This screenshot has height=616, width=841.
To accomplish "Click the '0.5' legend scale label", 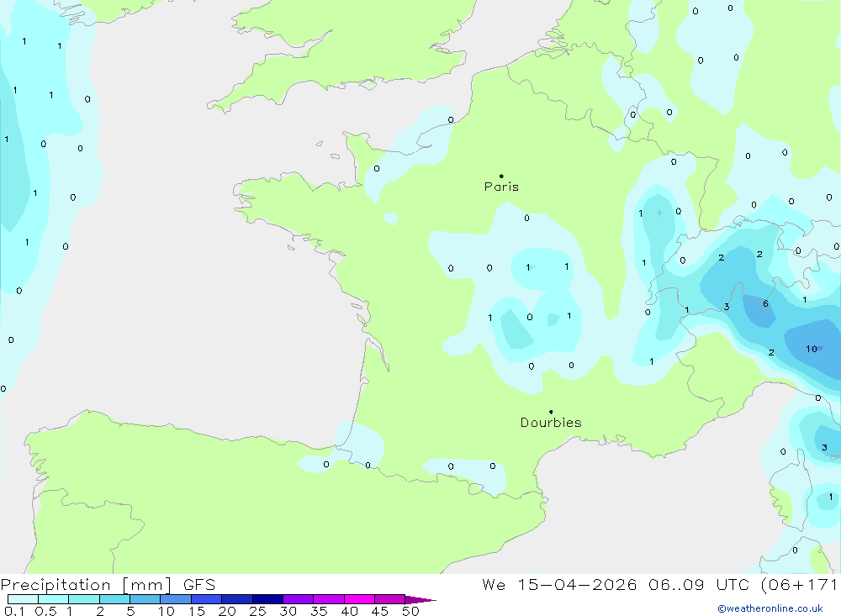I will [x=45, y=611].
